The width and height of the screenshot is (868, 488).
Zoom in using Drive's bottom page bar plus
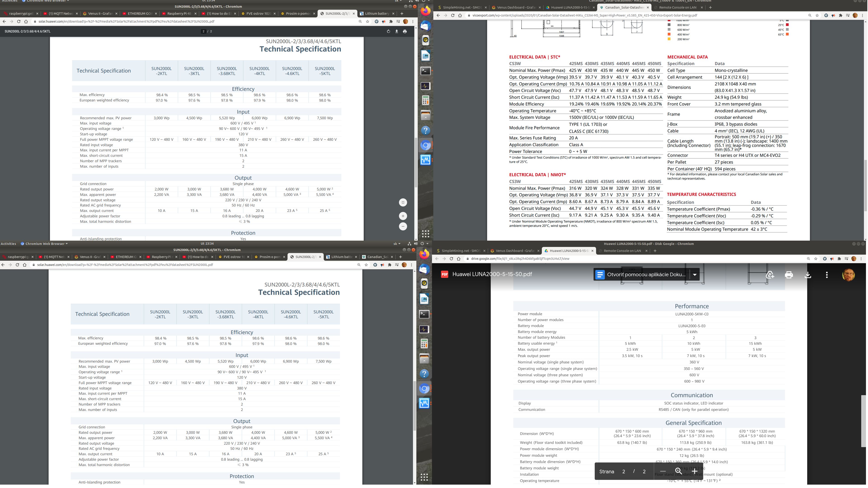pyautogui.click(x=694, y=471)
